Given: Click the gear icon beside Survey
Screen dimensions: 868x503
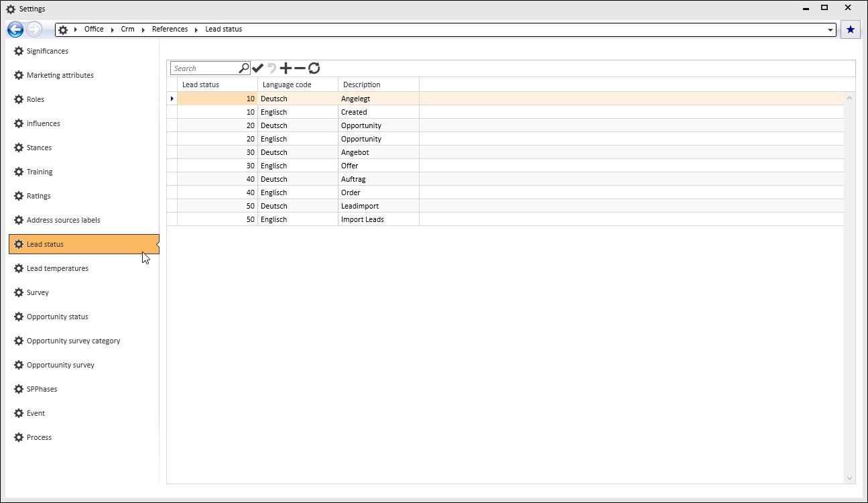Looking at the screenshot, I should [x=19, y=292].
